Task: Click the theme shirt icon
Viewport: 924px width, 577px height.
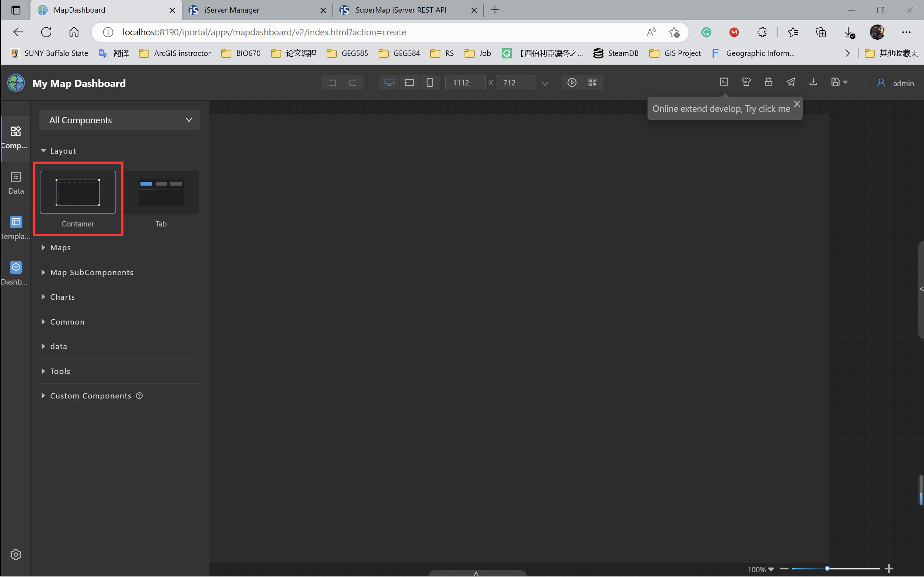Action: 746,82
